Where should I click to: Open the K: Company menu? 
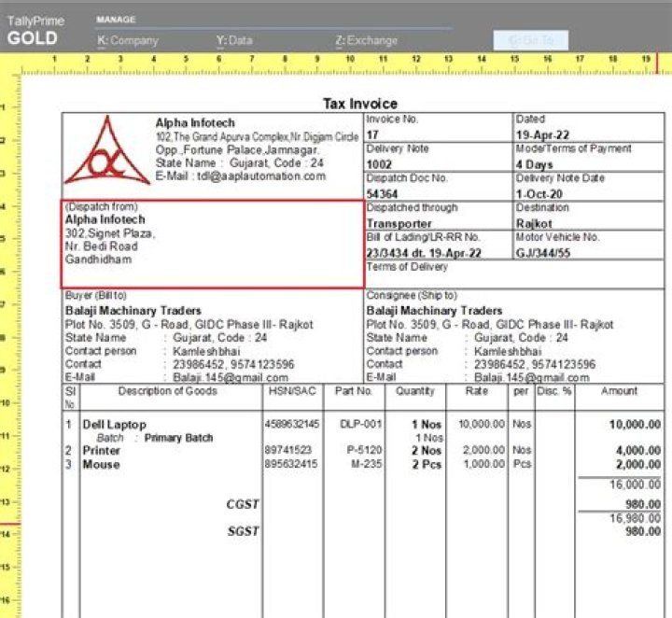pyautogui.click(x=128, y=41)
